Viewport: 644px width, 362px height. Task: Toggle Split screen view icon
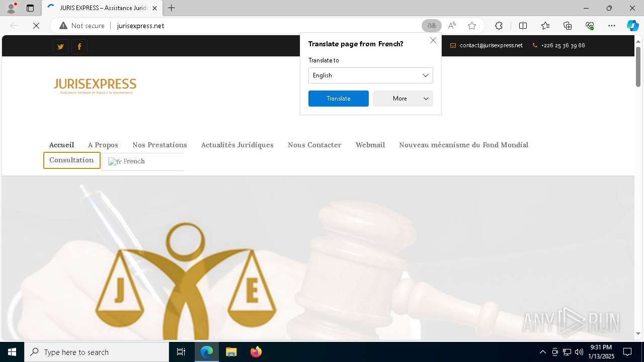click(523, 26)
